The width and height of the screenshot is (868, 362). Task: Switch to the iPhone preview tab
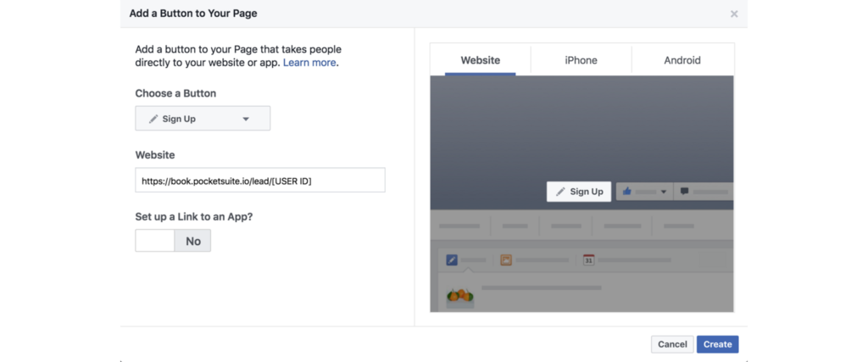coord(581,60)
